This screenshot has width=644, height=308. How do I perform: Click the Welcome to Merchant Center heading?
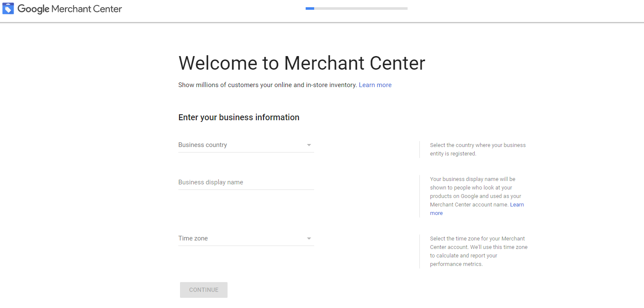pyautogui.click(x=302, y=63)
